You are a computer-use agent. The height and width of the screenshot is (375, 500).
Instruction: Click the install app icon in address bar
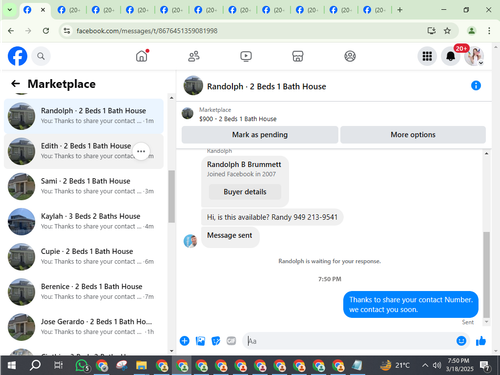[431, 31]
